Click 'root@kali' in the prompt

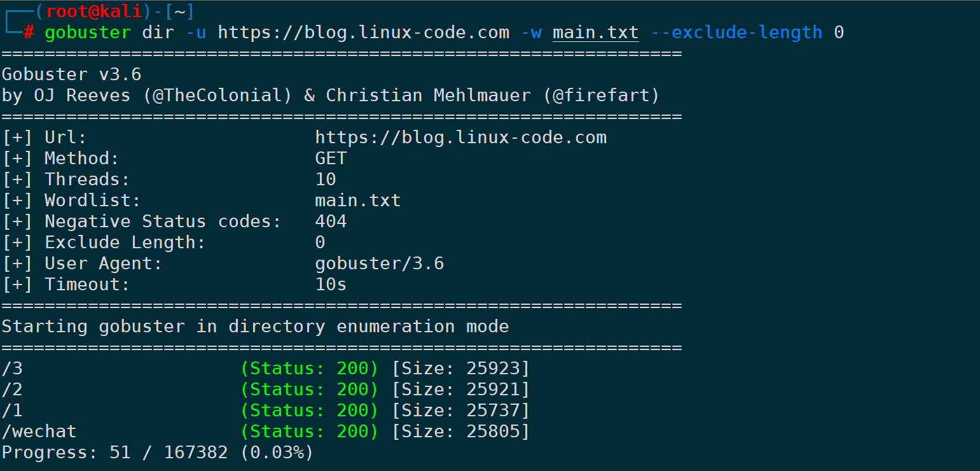(93, 11)
